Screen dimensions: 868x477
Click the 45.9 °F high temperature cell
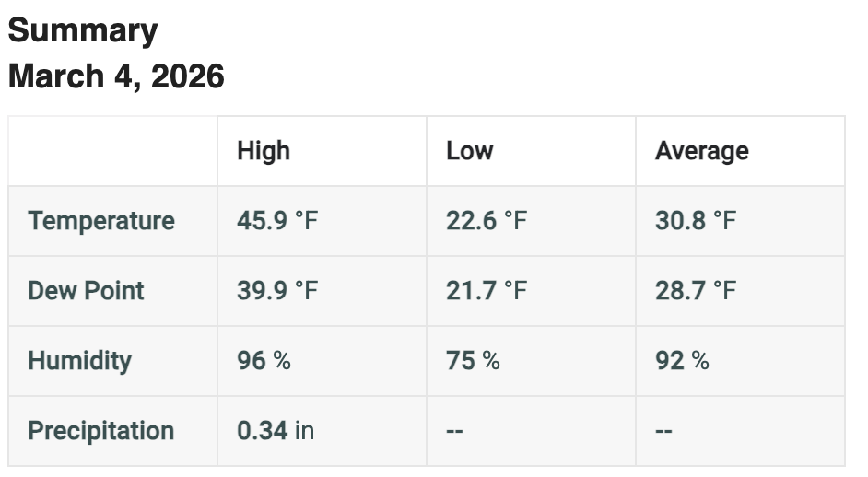coord(277,221)
